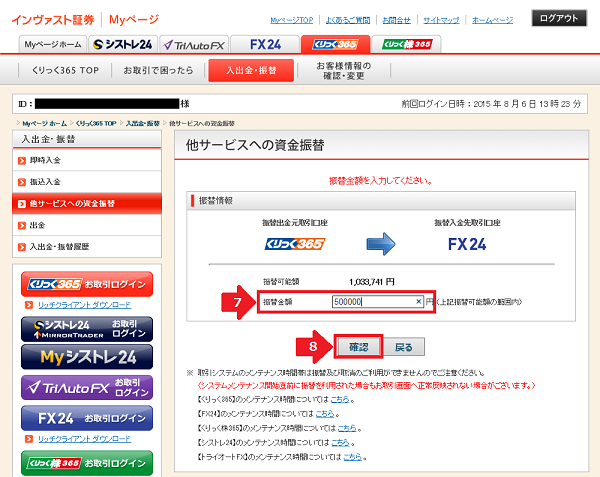Click the くりっく365 TOP breadcrumb

point(96,124)
